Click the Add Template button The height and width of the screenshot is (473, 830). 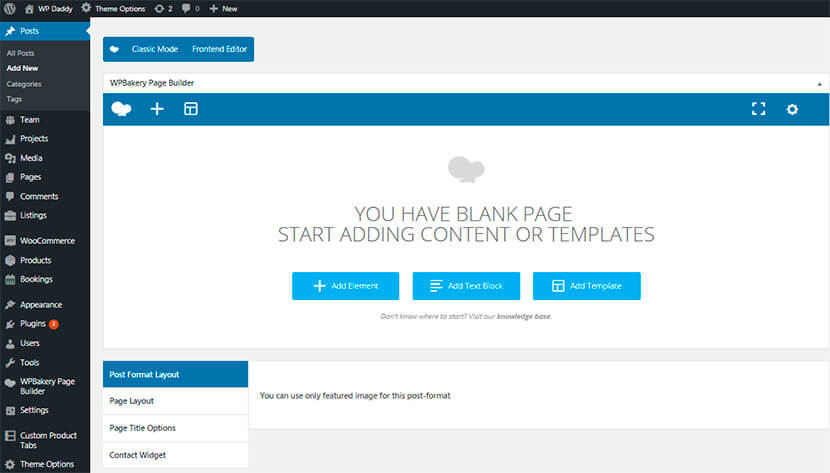pos(587,286)
